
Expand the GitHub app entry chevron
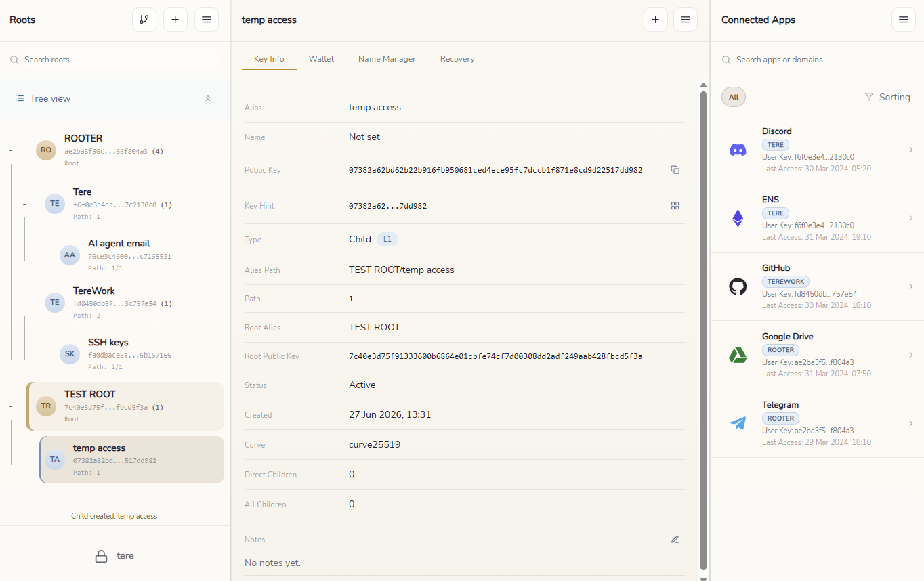click(x=911, y=286)
